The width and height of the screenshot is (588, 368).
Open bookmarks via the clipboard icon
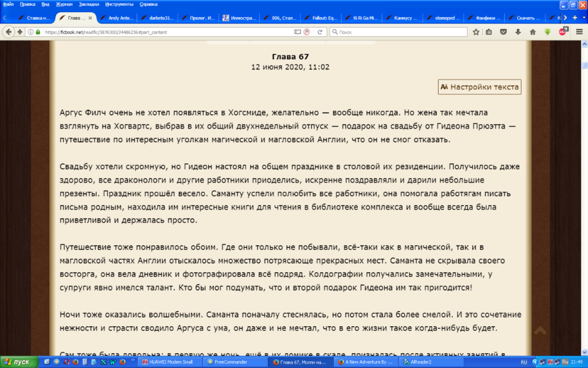click(x=489, y=32)
